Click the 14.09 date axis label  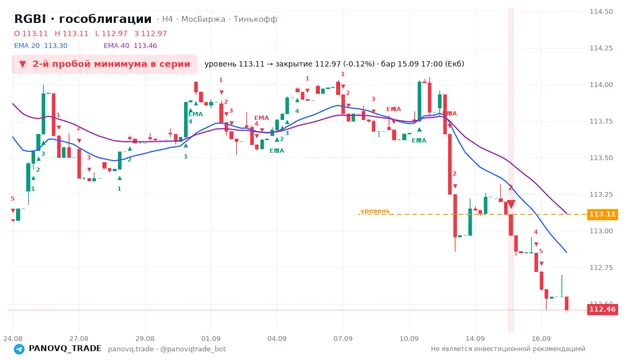coord(475,338)
